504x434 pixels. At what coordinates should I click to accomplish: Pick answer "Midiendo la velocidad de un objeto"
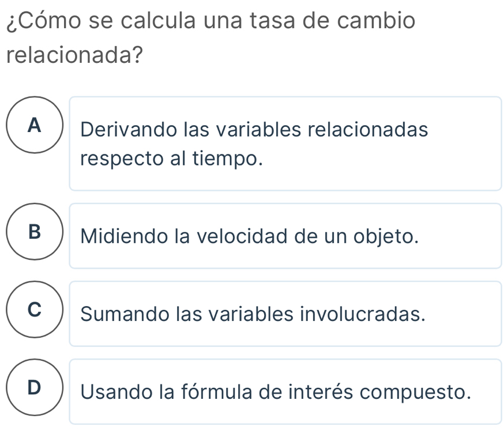[x=249, y=236]
